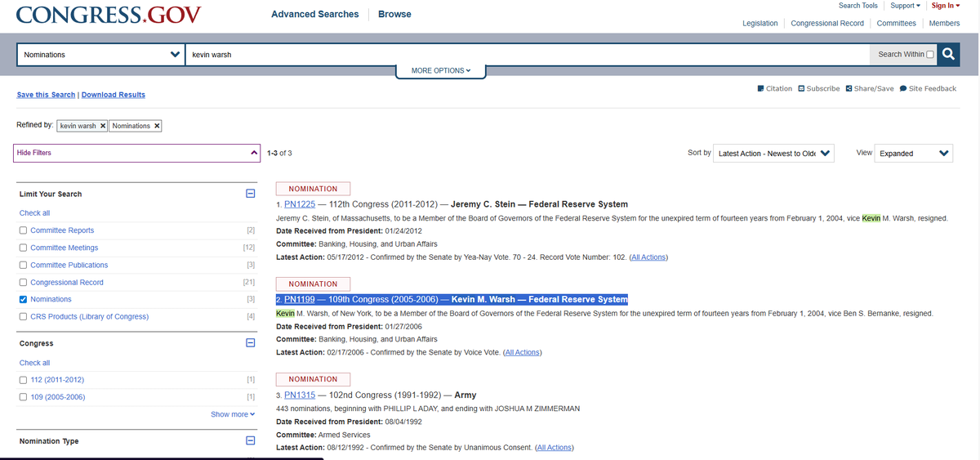Open the Support menu
Image resolution: width=980 pixels, height=460 pixels.
tap(905, 6)
